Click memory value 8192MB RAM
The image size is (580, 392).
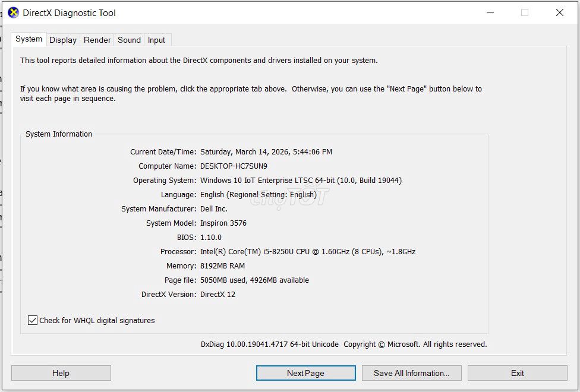pos(222,266)
